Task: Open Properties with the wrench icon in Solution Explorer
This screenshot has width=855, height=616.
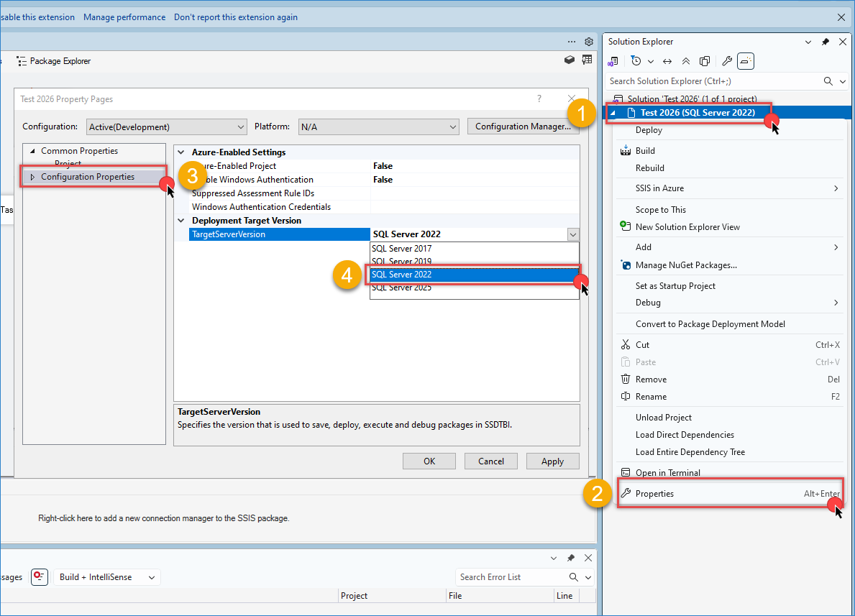Action: pos(727,61)
